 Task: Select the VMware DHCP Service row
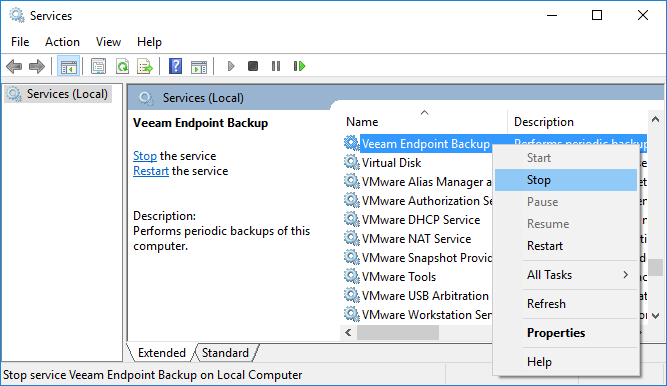click(418, 220)
